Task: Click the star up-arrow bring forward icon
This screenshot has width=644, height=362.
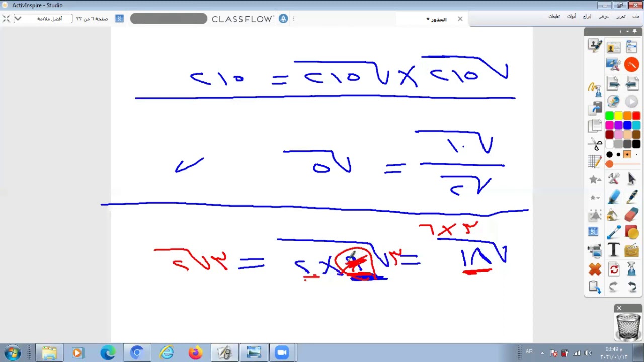Action: point(595,179)
